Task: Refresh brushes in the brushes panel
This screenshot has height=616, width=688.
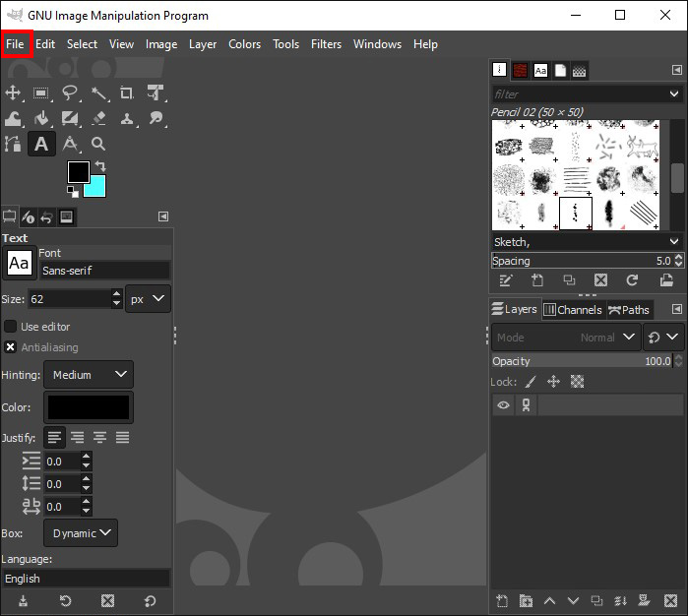Action: [x=633, y=280]
